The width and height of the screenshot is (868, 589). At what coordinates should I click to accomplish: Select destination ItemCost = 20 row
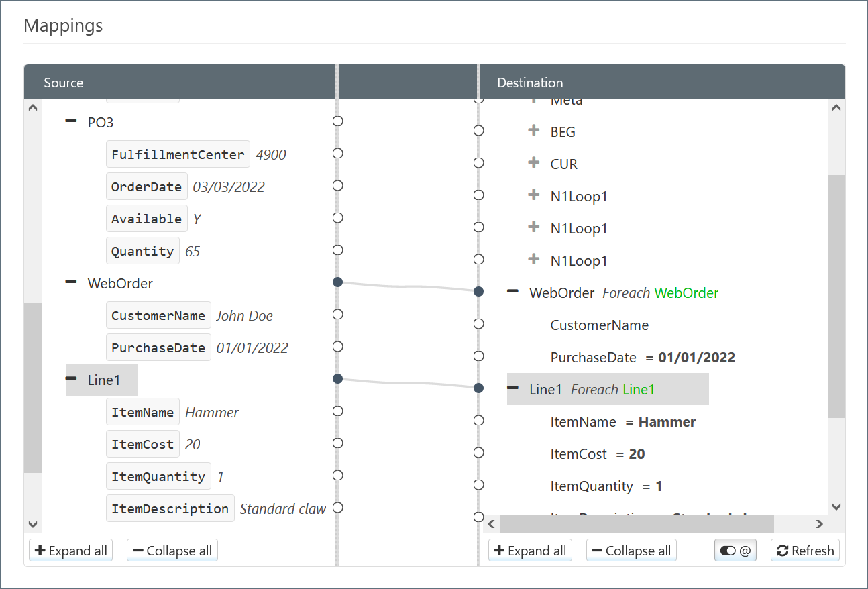(598, 454)
